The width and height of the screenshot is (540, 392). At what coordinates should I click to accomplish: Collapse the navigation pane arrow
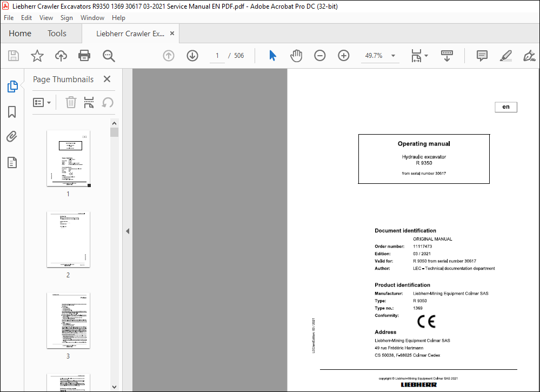(128, 231)
